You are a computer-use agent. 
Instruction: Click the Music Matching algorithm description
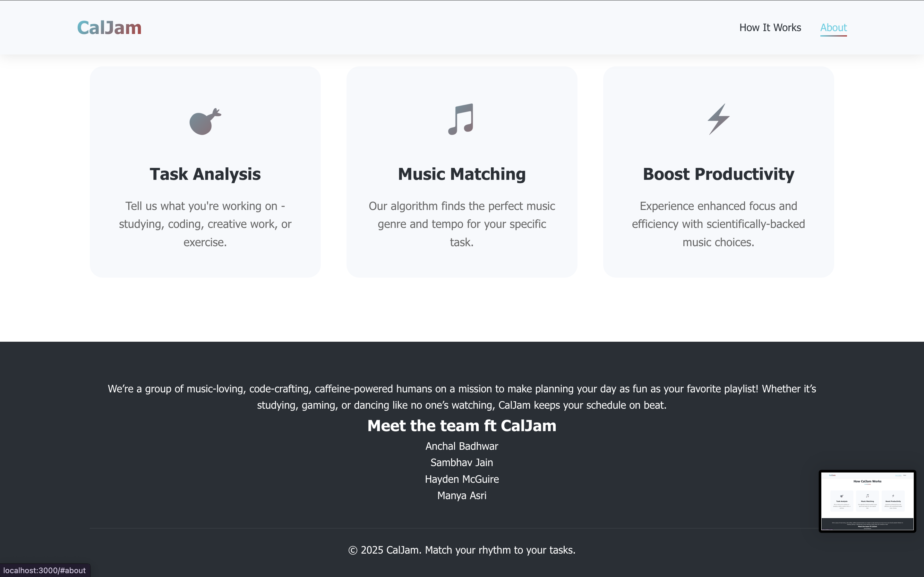(x=462, y=224)
